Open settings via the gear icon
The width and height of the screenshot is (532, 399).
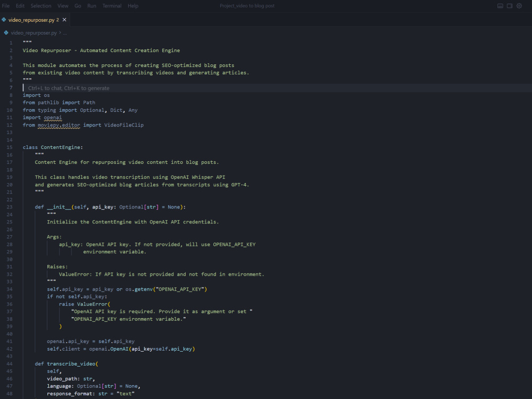click(519, 6)
